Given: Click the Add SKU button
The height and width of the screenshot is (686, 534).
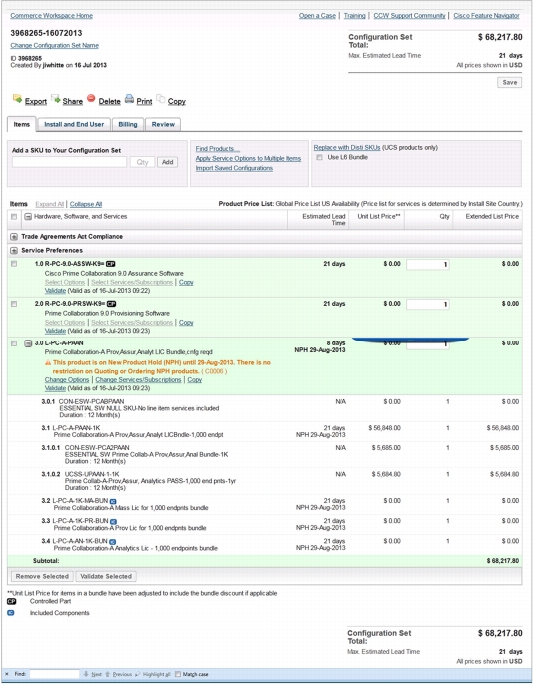Looking at the screenshot, I should [168, 162].
